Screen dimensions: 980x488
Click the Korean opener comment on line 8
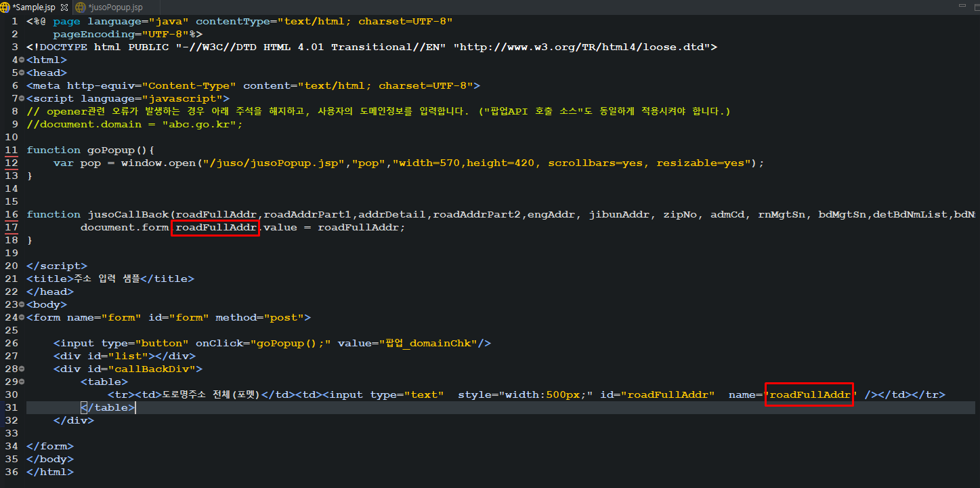pos(379,111)
